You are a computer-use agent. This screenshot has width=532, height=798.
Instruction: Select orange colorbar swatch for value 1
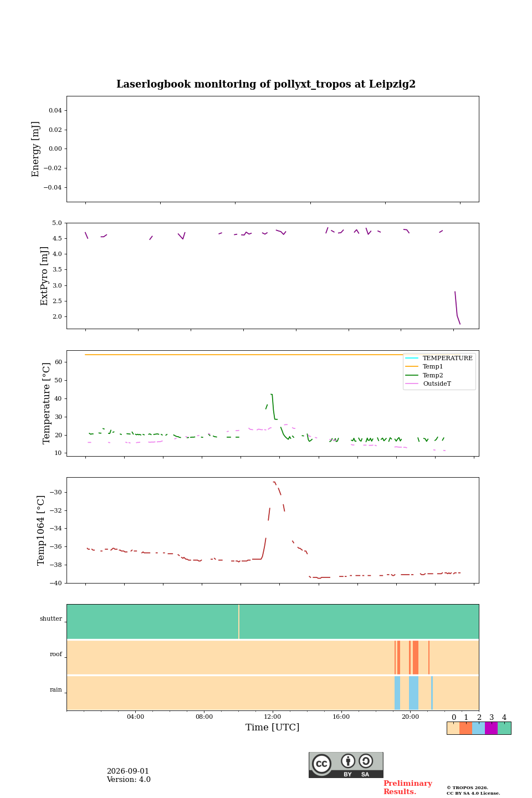(466, 728)
